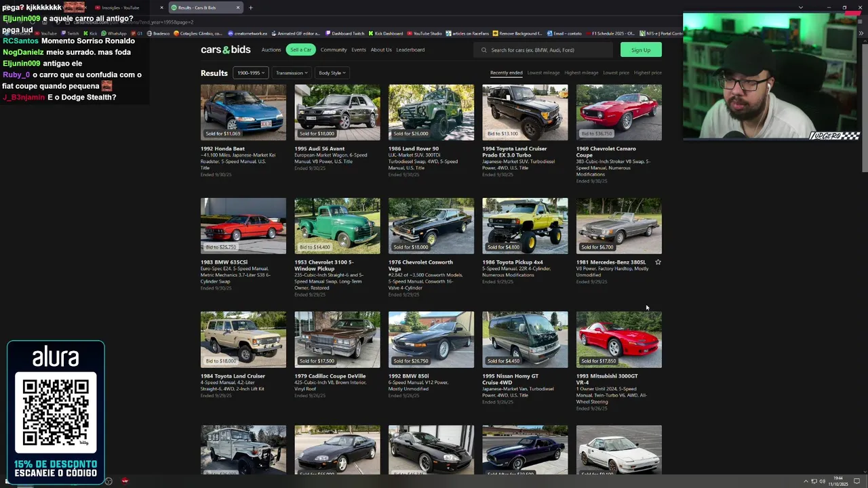Click the 1986 Toyota Pickup 4x4 title link
The image size is (868, 488).
pyautogui.click(x=513, y=262)
